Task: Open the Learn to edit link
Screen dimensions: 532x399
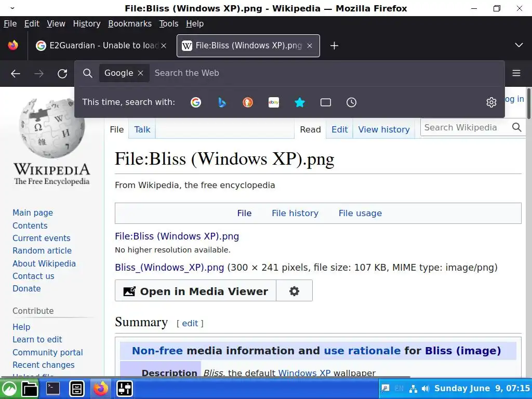Action: coord(37,340)
